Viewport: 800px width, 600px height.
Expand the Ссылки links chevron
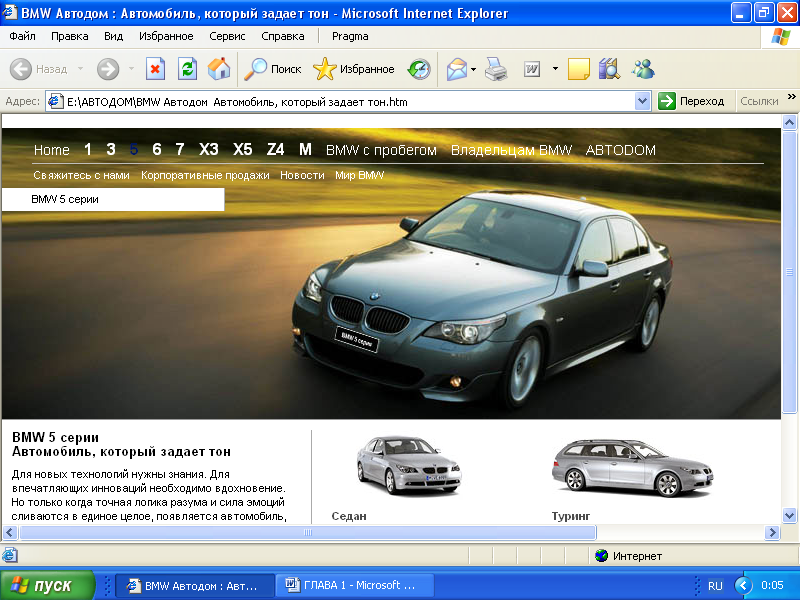791,96
